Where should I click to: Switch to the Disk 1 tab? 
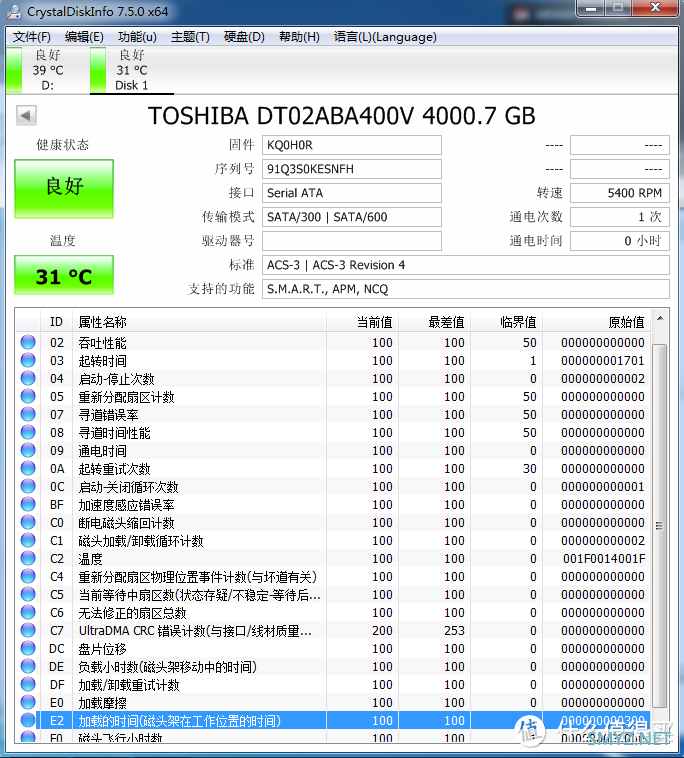pos(131,70)
